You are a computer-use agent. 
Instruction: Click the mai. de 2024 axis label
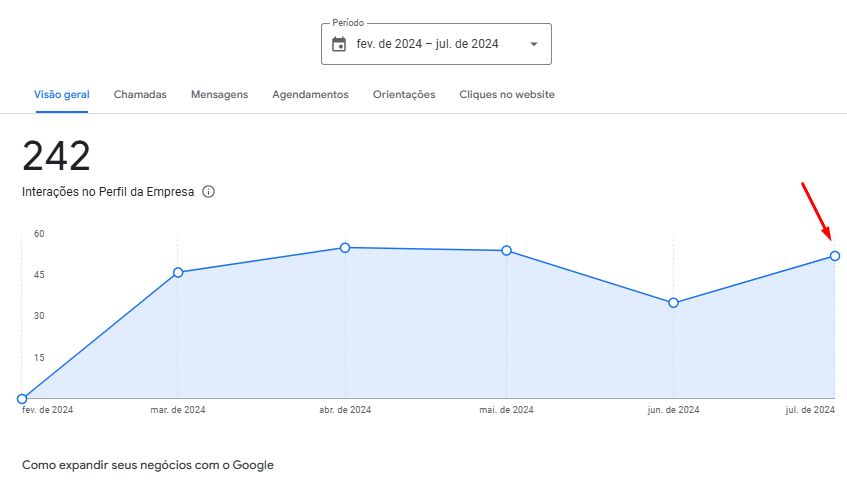pyautogui.click(x=506, y=410)
